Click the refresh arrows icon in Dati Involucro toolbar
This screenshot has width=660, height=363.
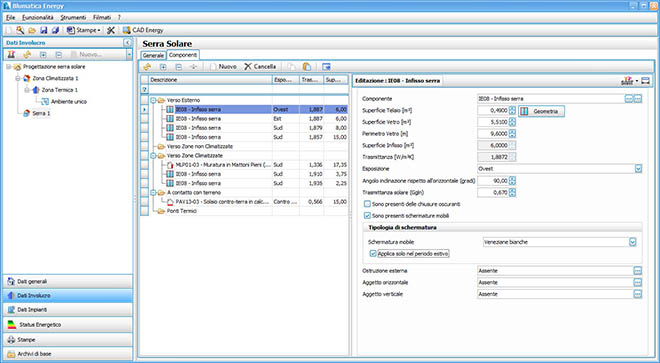pos(27,55)
